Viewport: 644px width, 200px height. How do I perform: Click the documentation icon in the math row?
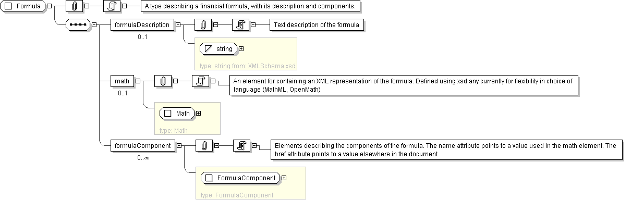(x=200, y=81)
